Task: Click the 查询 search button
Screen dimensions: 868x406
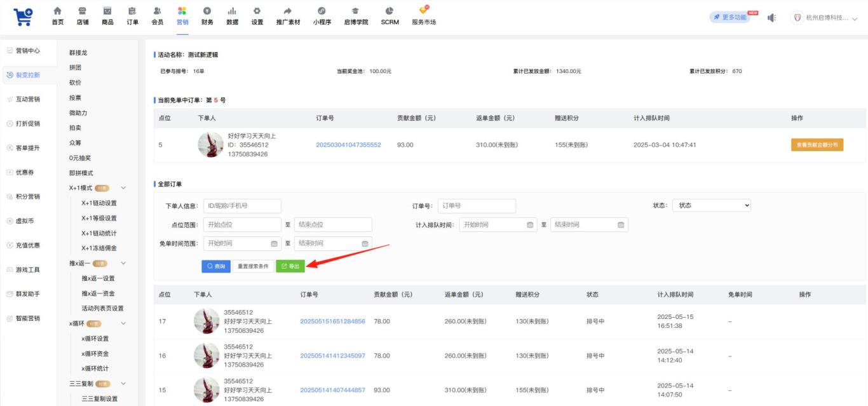Action: click(x=216, y=266)
